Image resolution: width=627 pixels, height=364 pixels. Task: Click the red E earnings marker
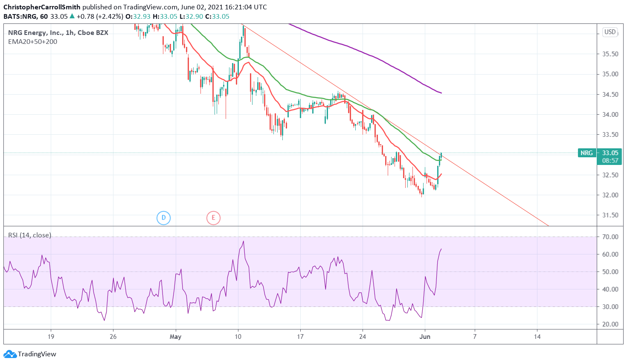coord(213,218)
